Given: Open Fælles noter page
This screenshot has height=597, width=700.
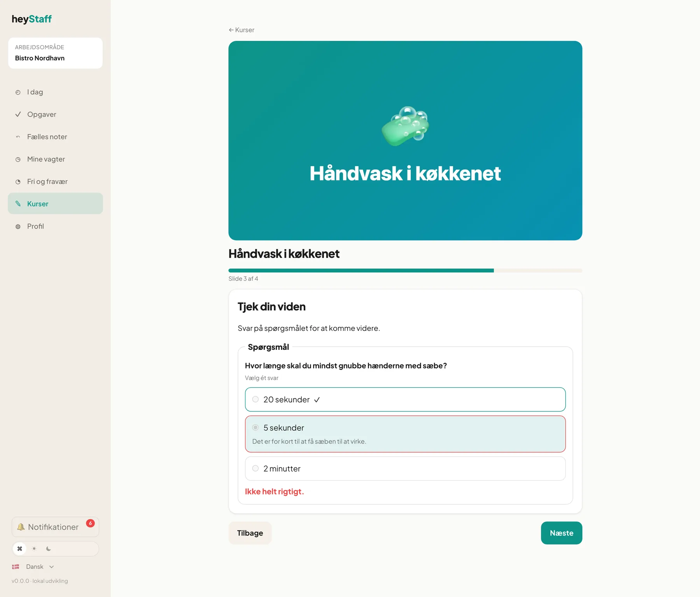Looking at the screenshot, I should click(55, 137).
